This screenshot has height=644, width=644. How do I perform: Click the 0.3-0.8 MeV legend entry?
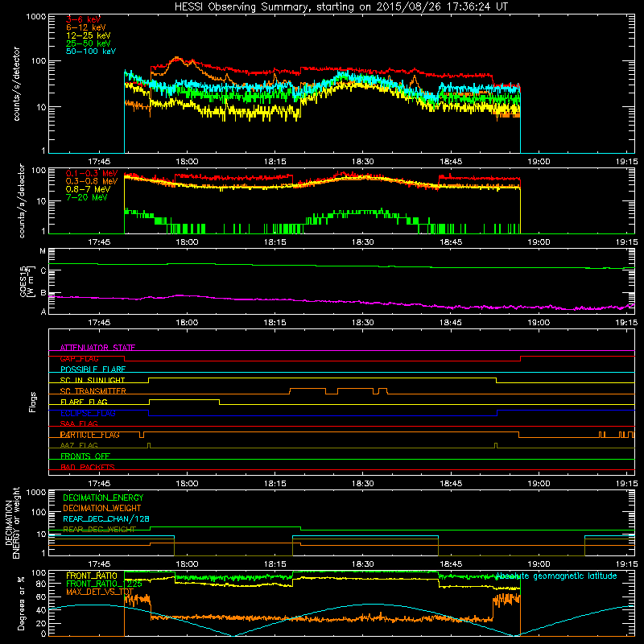click(92, 181)
